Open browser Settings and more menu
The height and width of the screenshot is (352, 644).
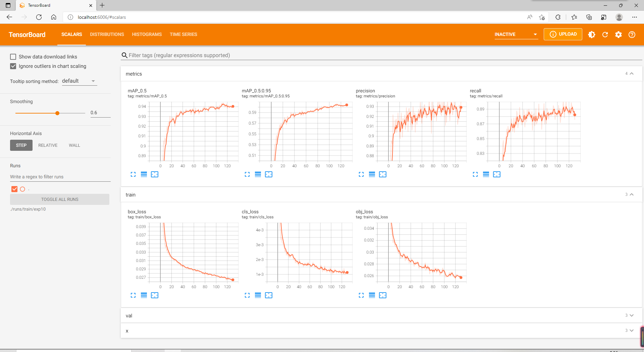tap(635, 17)
